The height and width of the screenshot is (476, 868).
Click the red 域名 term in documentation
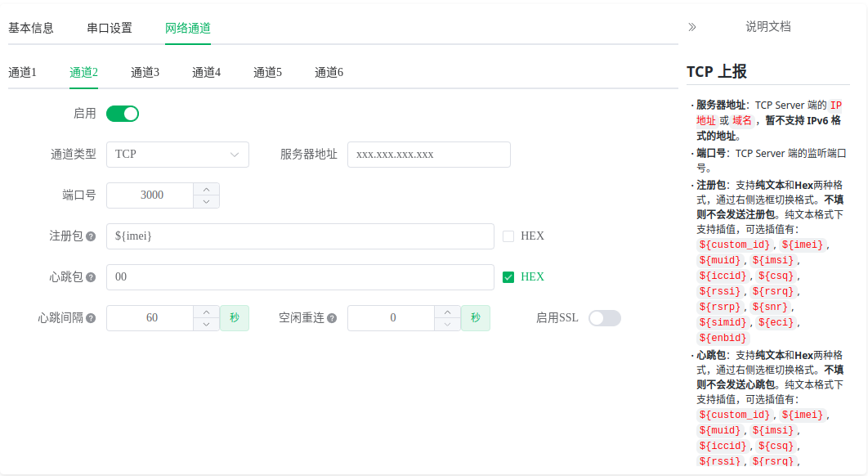point(742,121)
